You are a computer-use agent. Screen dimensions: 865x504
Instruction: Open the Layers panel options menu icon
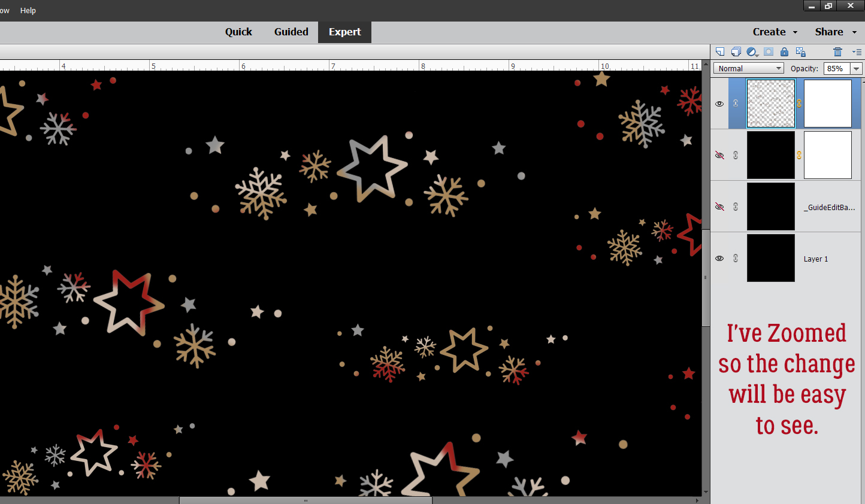pyautogui.click(x=857, y=52)
